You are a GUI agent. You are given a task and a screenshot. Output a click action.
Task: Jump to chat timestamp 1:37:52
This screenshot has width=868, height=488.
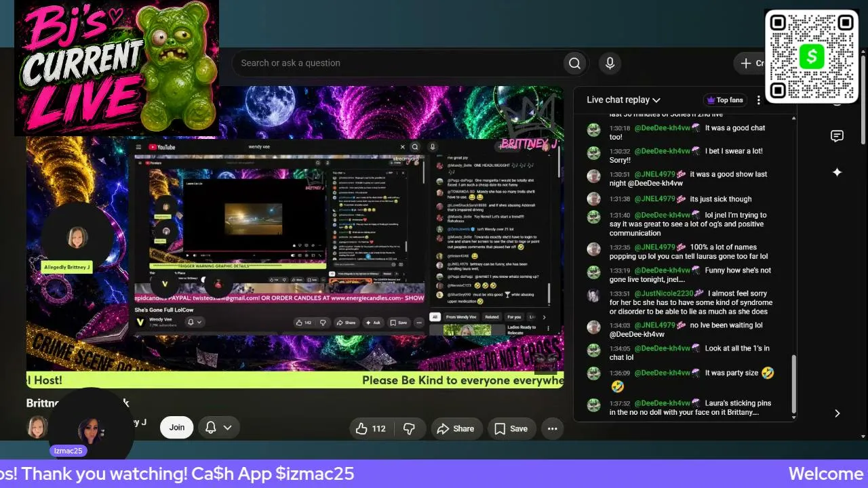pyautogui.click(x=620, y=403)
